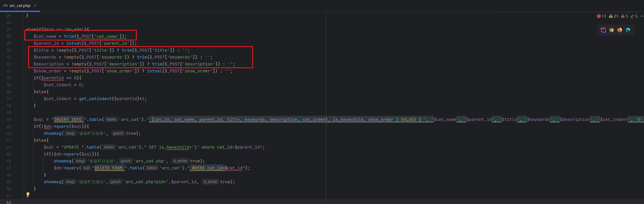Click the VALUES keyword in the SQL string
644x204 pixels.
(409, 120)
